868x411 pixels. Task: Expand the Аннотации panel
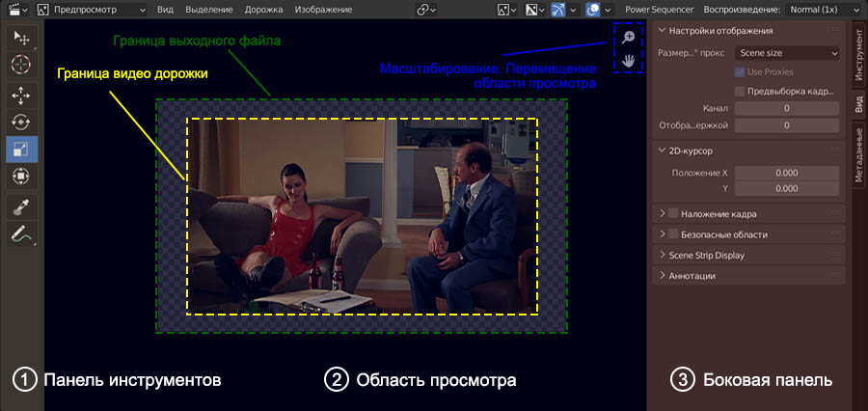click(662, 275)
